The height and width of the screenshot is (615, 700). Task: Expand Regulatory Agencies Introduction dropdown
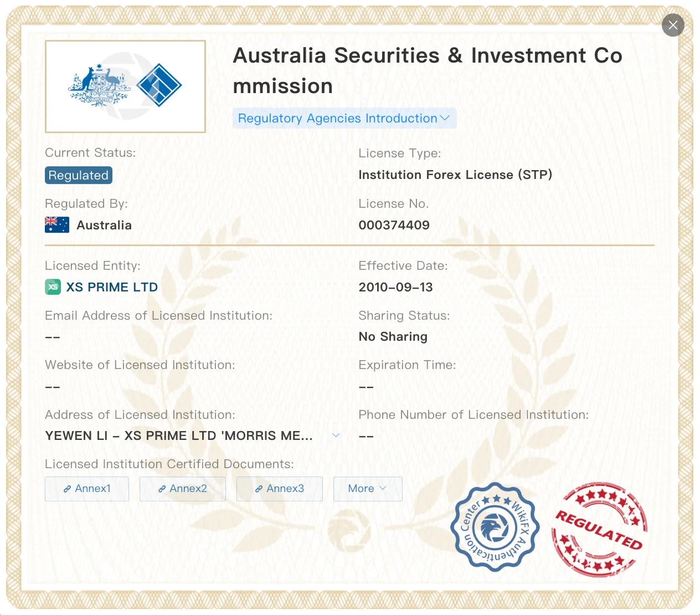(x=344, y=118)
